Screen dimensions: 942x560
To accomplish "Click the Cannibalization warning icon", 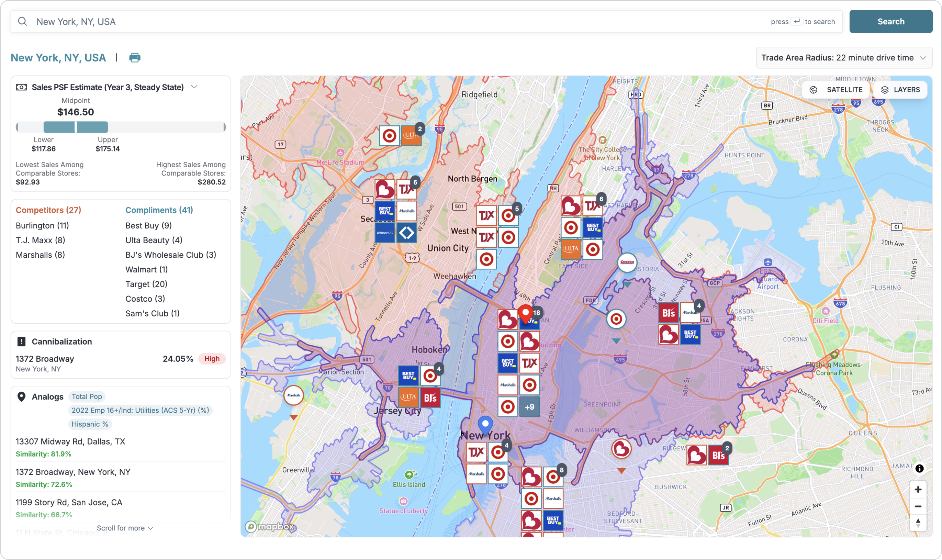I will [x=21, y=341].
